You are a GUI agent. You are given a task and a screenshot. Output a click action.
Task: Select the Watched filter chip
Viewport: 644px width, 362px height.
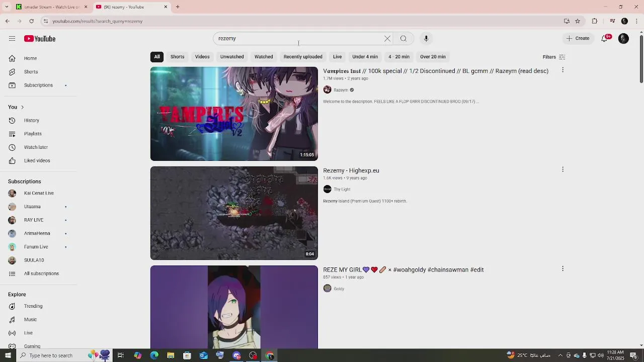click(264, 57)
